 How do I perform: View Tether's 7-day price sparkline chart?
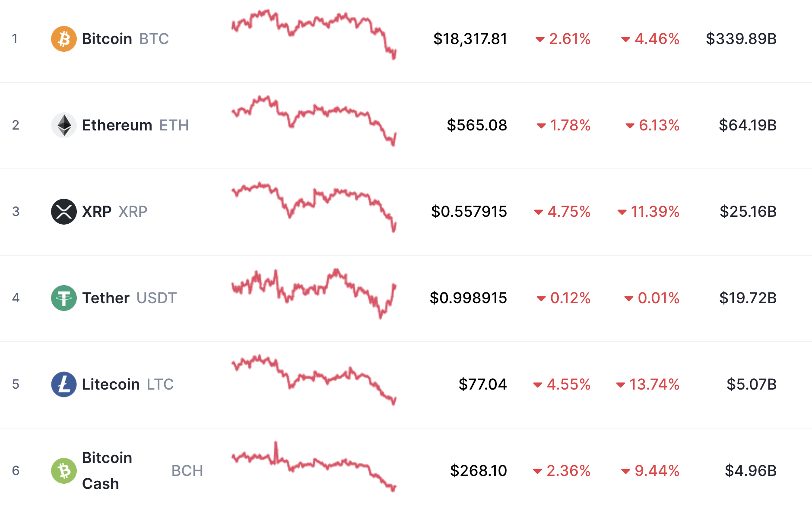314,294
